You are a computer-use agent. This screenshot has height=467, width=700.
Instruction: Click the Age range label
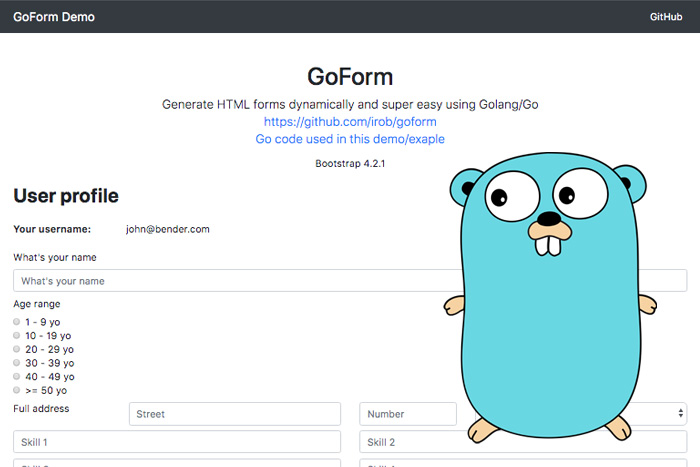click(37, 304)
